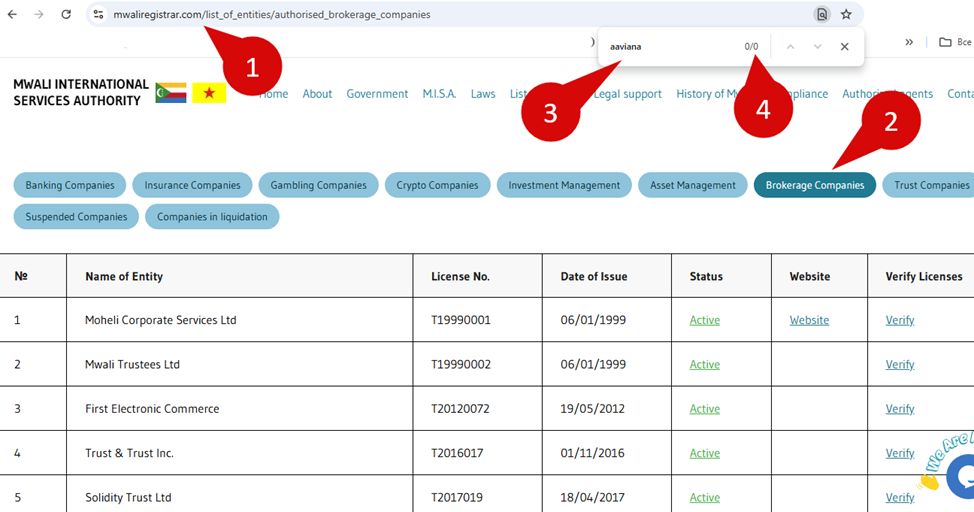The height and width of the screenshot is (512, 974).
Task: Click Active status for Mwali Trustees Ltd
Action: click(704, 365)
